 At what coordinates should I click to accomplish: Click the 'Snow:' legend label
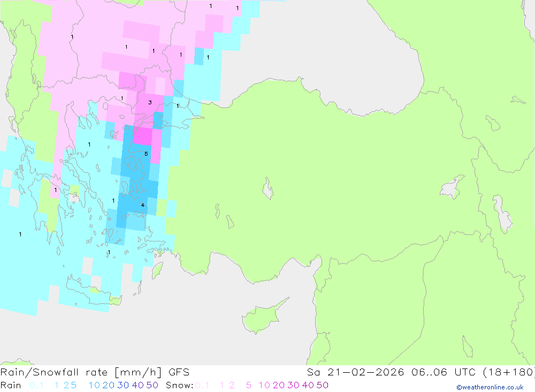(179, 385)
